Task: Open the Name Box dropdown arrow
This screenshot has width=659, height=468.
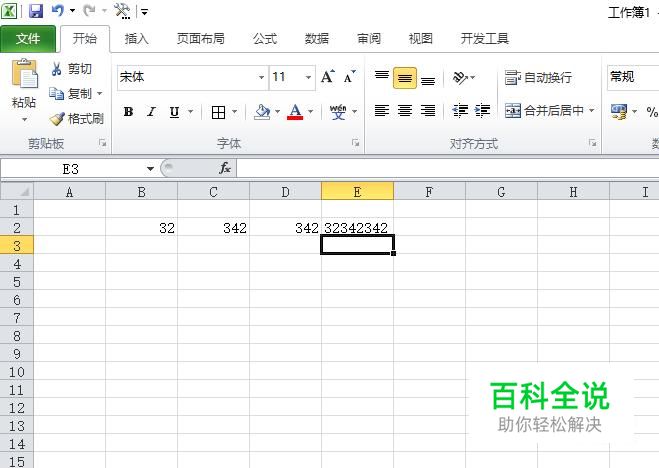Action: click(x=150, y=169)
